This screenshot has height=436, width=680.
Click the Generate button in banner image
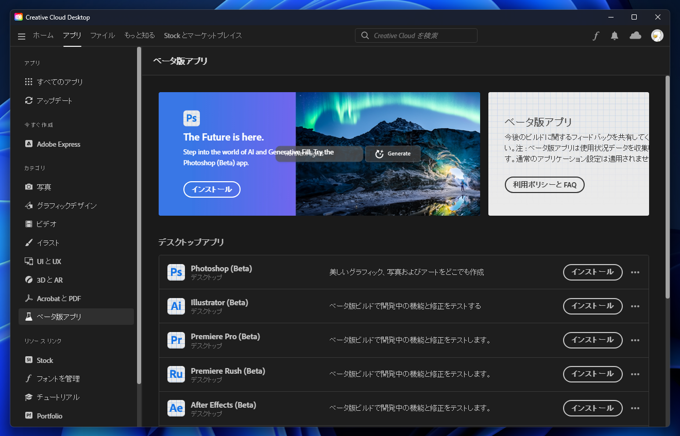(393, 154)
